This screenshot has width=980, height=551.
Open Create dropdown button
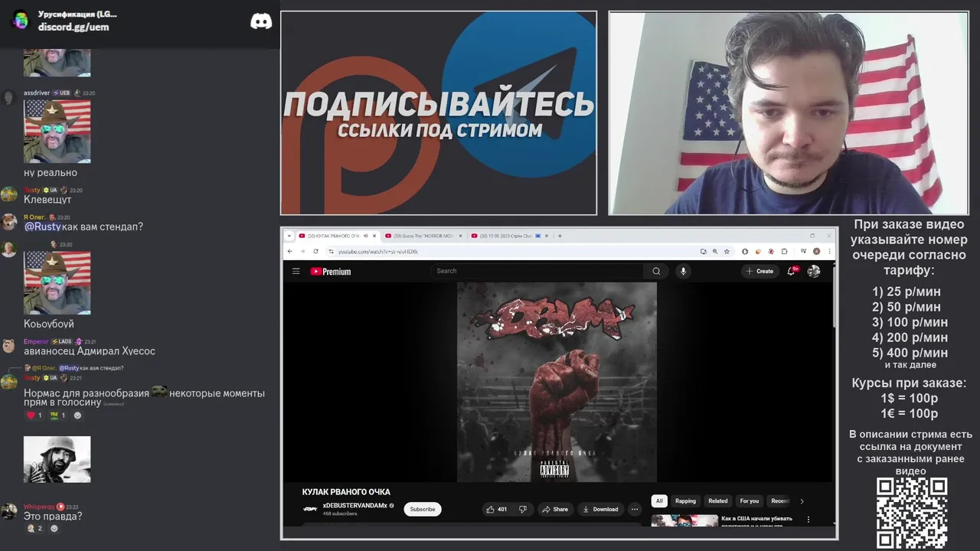[x=760, y=271]
